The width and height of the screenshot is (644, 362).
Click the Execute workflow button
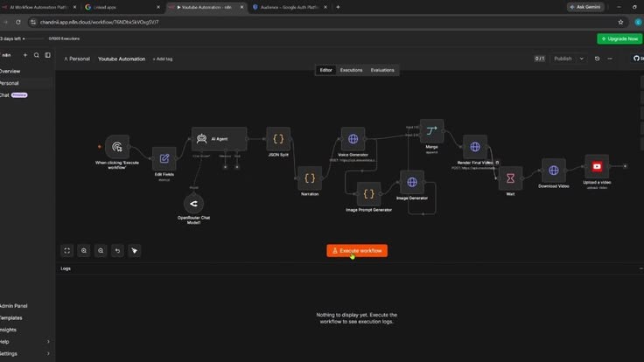pos(357,251)
